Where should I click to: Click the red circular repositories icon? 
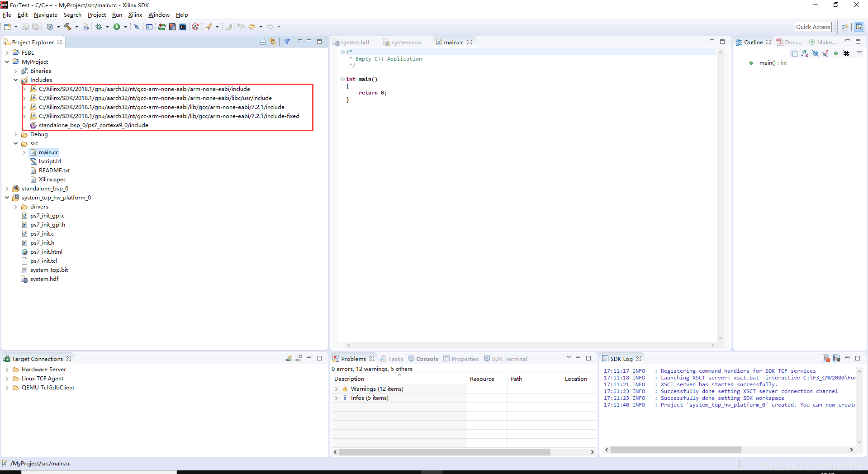[195, 27]
